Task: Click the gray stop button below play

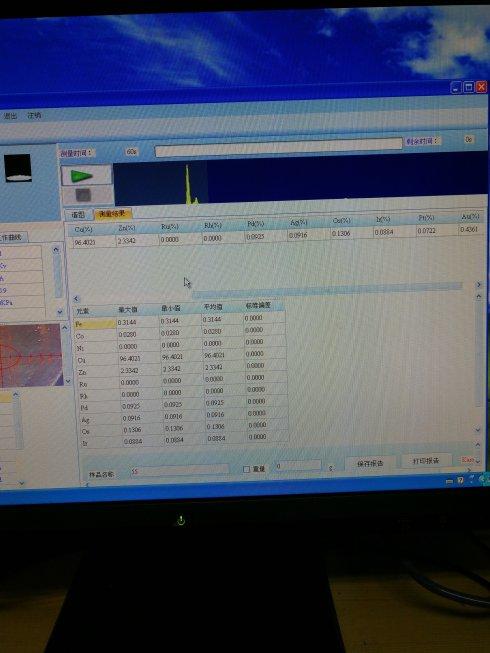Action: coord(83,194)
